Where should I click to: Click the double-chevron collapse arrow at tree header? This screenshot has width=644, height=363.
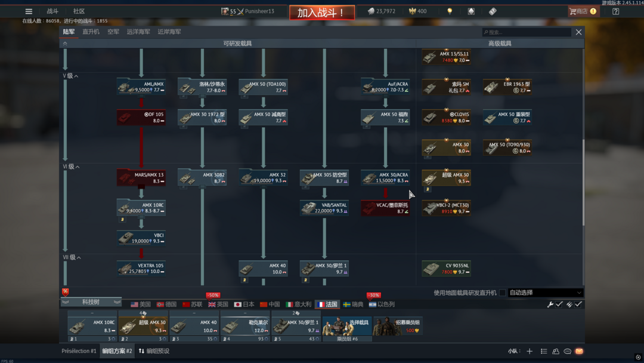click(65, 43)
